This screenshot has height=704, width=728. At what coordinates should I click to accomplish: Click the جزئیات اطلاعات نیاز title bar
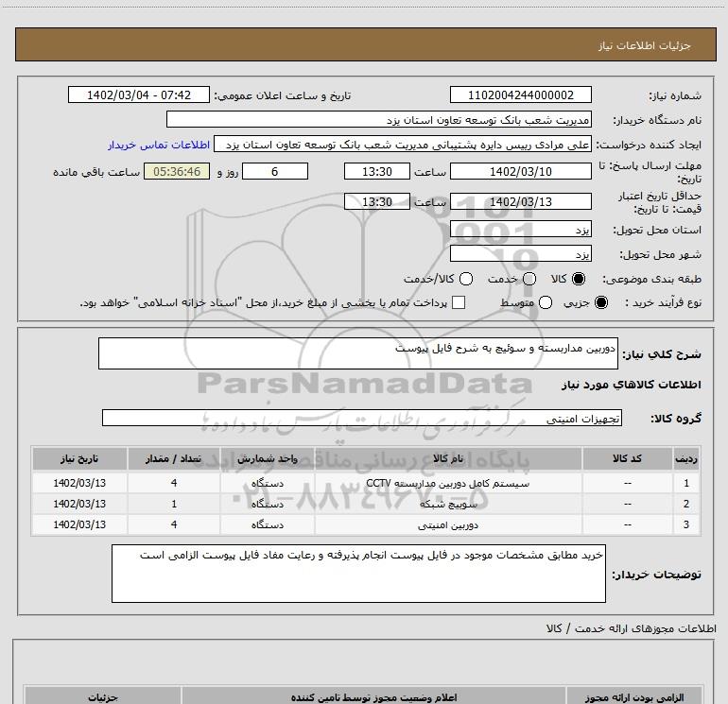click(x=366, y=45)
